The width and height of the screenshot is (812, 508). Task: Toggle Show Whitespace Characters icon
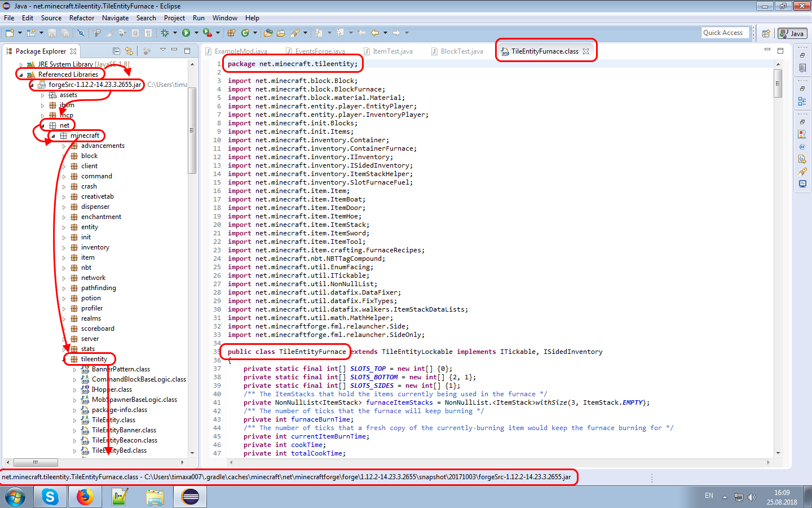(x=148, y=33)
